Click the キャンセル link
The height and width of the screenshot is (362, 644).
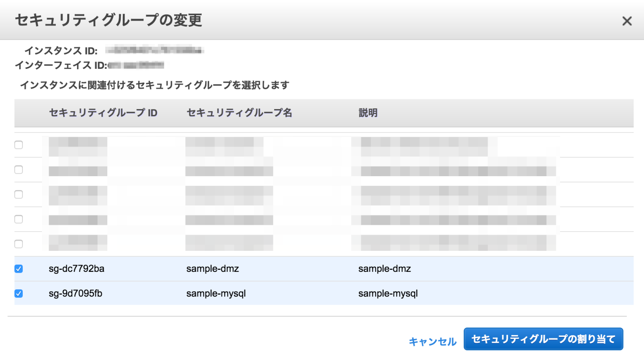(x=433, y=342)
